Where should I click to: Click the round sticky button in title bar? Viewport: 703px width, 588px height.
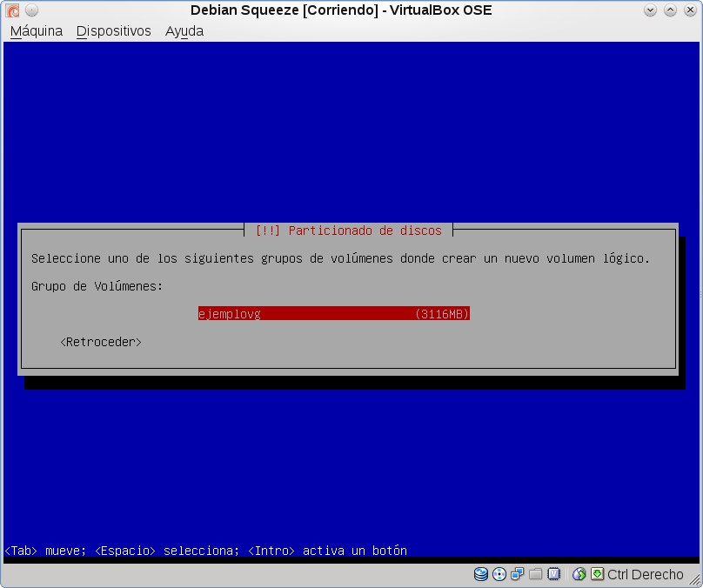[x=31, y=10]
